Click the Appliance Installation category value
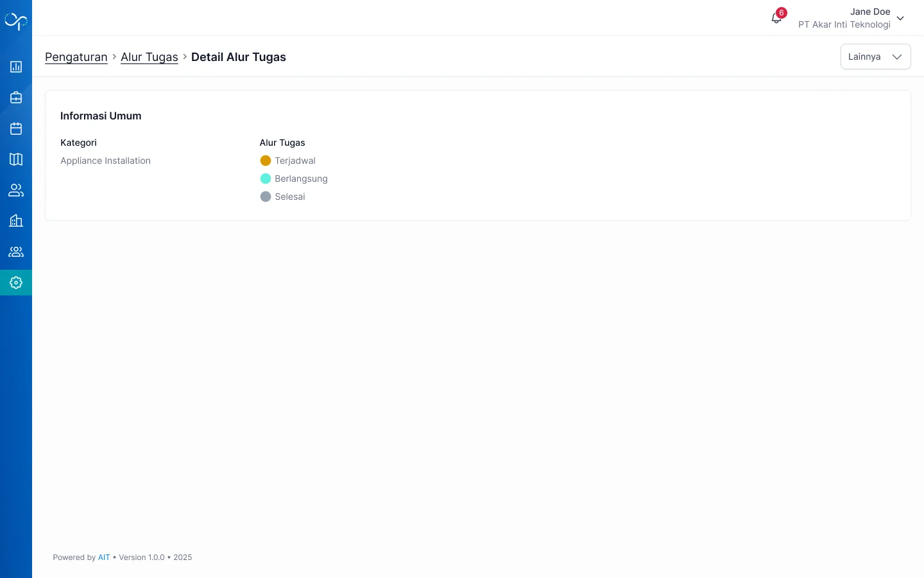The image size is (924, 578). 105,161
